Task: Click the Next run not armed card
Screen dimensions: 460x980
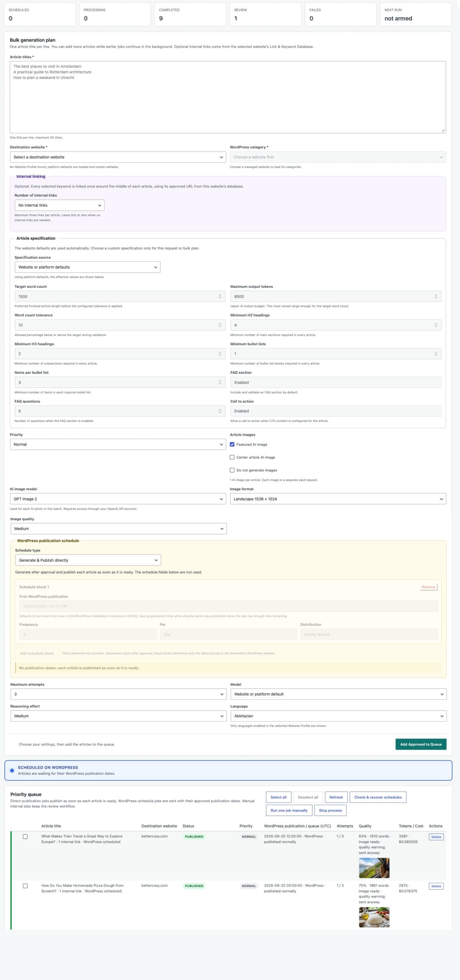Action: [x=416, y=15]
